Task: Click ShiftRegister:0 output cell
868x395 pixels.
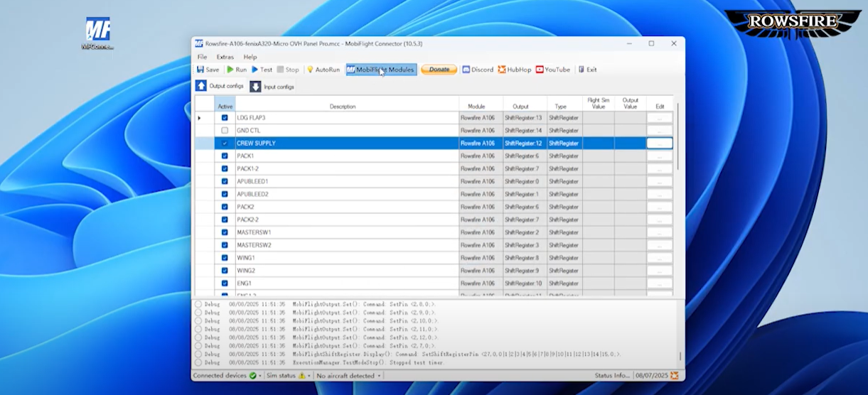Action: coord(525,182)
